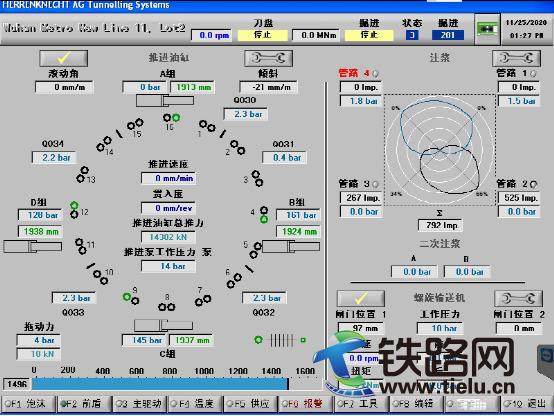Click thrust cylinder pair number 12
This screenshot has height=416, width=554.
click(74, 210)
